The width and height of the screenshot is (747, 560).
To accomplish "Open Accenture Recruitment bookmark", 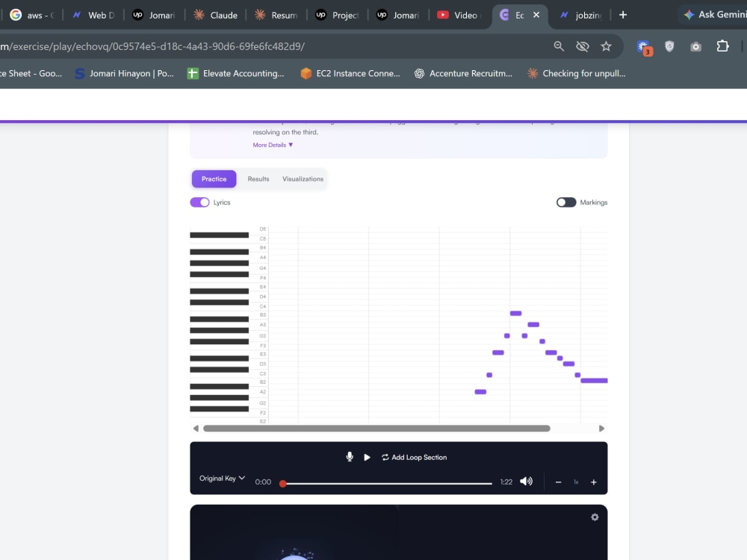I will (x=463, y=73).
